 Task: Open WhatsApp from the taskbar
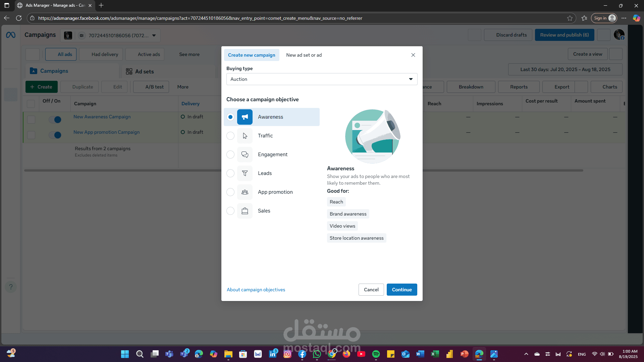[x=317, y=354]
